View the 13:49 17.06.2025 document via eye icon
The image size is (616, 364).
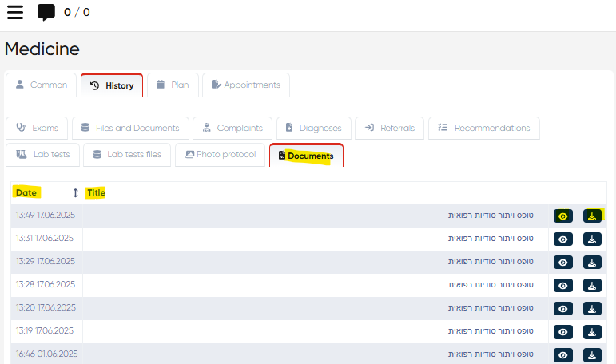[563, 216]
